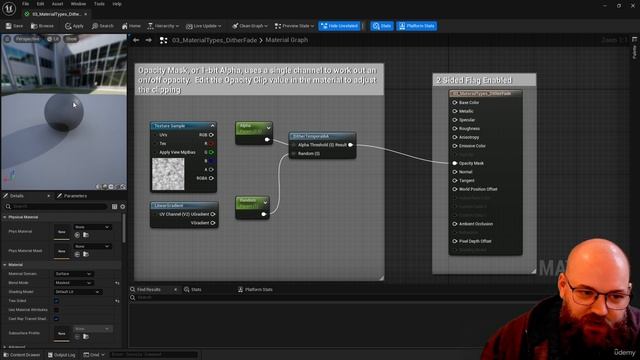
Task: Click the graph breadcrumb root icon
Action: pos(164,40)
